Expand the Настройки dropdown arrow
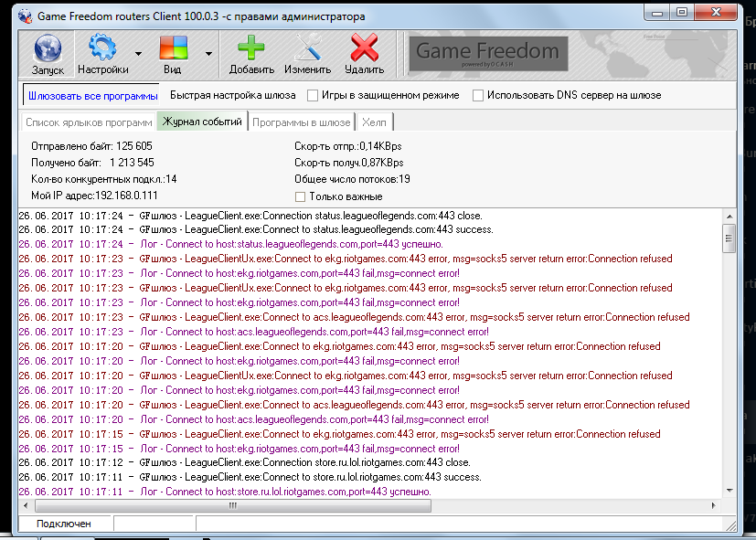 pos(138,54)
